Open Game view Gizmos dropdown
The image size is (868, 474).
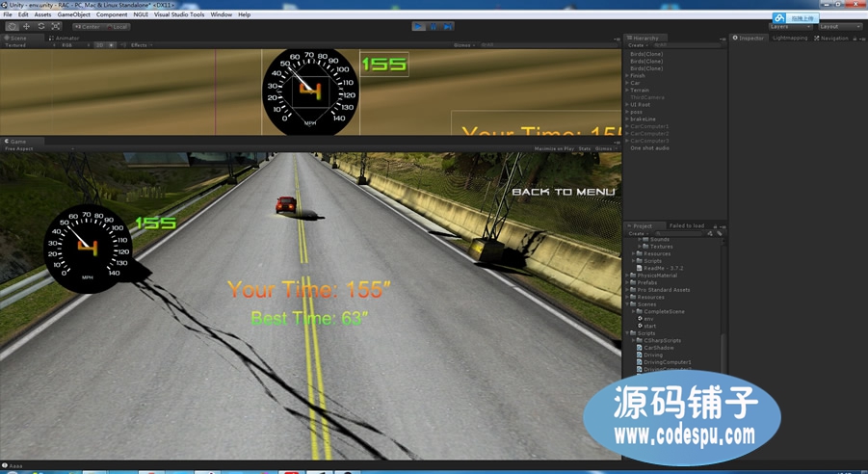[x=604, y=148]
